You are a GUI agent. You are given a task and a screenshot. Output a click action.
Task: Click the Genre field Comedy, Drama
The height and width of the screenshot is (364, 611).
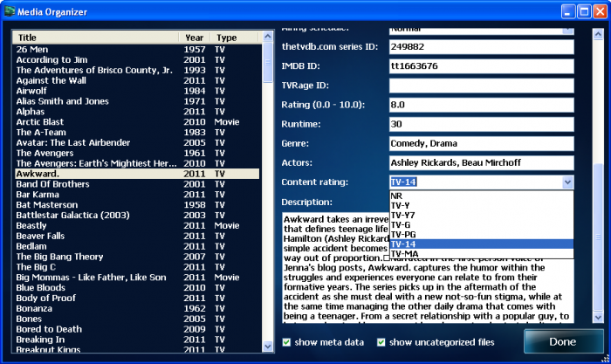(481, 143)
